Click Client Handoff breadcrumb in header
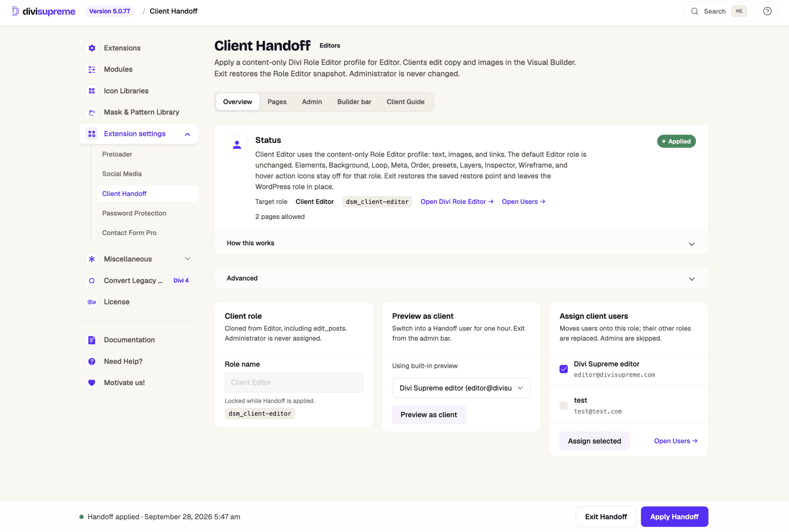The height and width of the screenshot is (532, 789). [x=174, y=11]
